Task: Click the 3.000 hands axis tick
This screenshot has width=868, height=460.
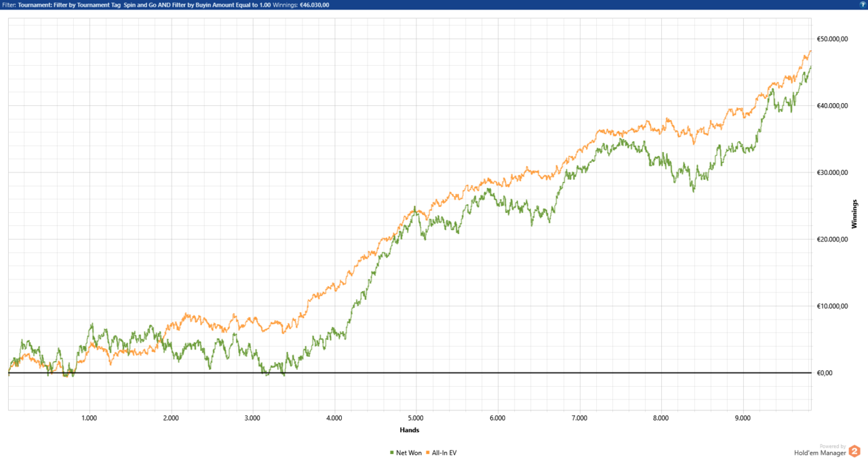Action: [252, 419]
